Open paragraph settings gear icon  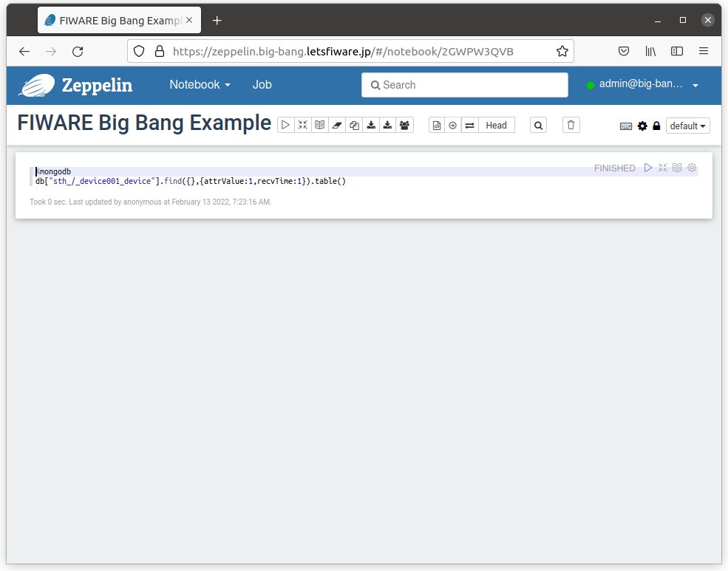[692, 168]
